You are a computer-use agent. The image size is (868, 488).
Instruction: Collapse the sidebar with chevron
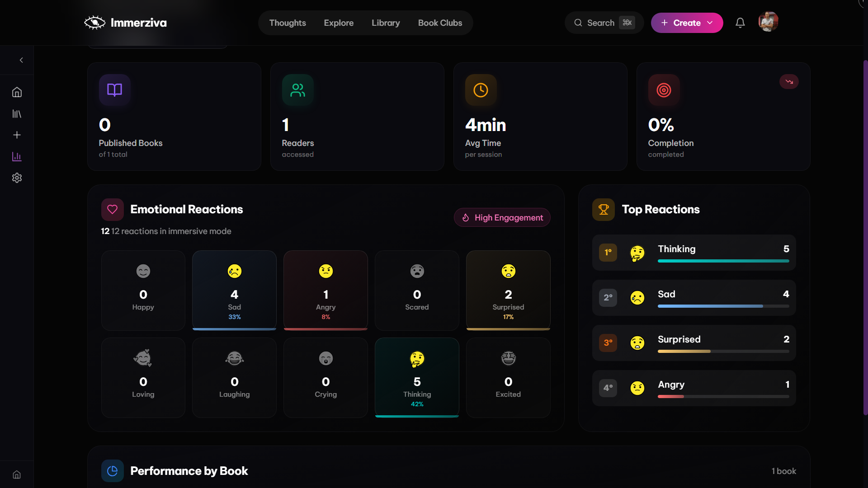pyautogui.click(x=21, y=60)
